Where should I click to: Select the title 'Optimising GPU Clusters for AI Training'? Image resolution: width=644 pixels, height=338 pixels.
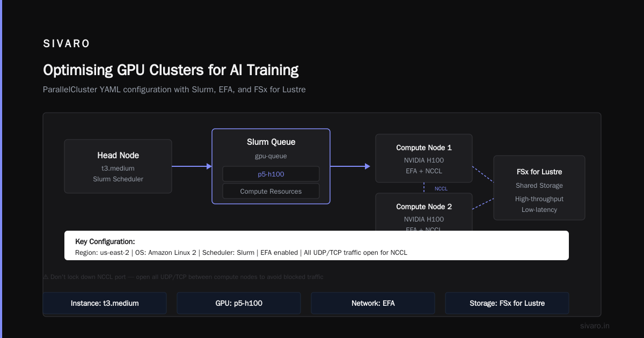point(171,70)
